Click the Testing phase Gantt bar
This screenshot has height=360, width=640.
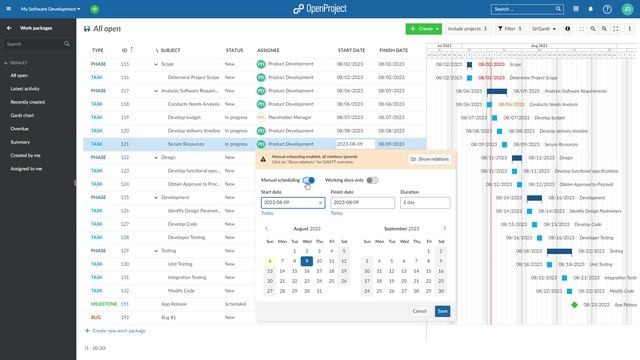pos(559,251)
